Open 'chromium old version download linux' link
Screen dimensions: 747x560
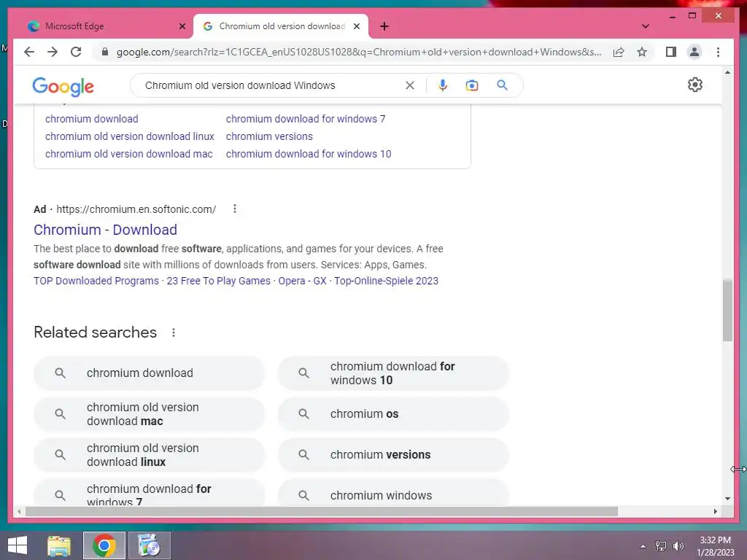click(130, 136)
